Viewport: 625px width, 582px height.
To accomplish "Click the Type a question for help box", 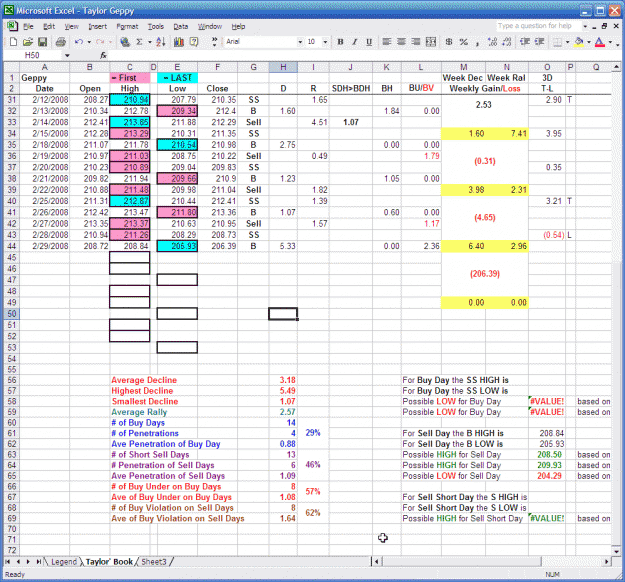I will 538,26.
